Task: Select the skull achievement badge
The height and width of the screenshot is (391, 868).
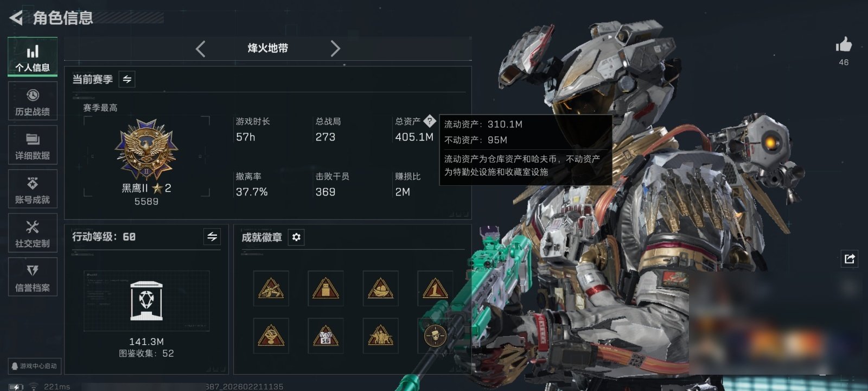Action: (435, 335)
